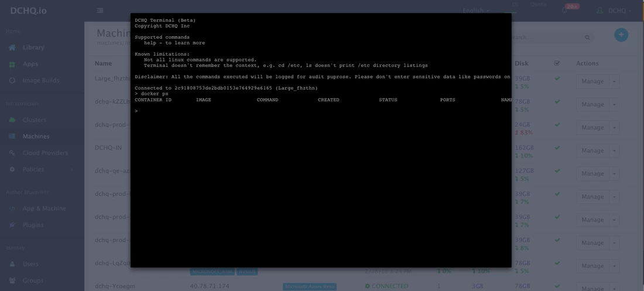Viewport: 644px width, 291px height.
Task: Toggle the check mark in Large_fhzth row
Action: [x=557, y=78]
